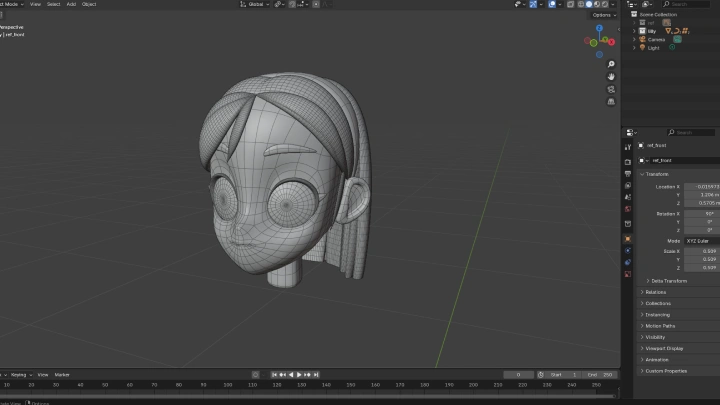Play the animation in reverse
The image size is (720, 405).
[x=291, y=375]
